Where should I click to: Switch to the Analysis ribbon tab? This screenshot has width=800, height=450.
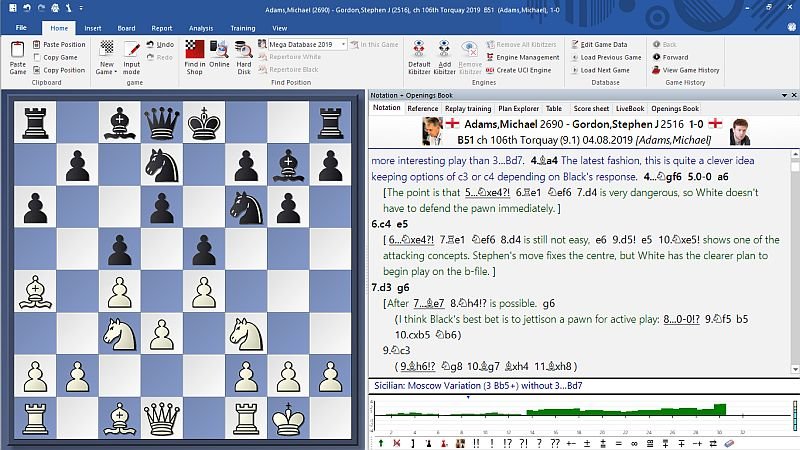[200, 29]
